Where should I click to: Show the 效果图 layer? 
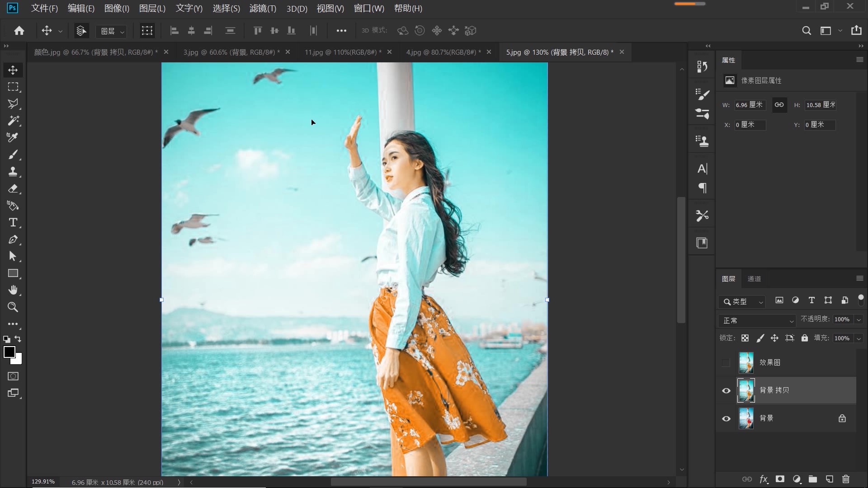tap(726, 362)
